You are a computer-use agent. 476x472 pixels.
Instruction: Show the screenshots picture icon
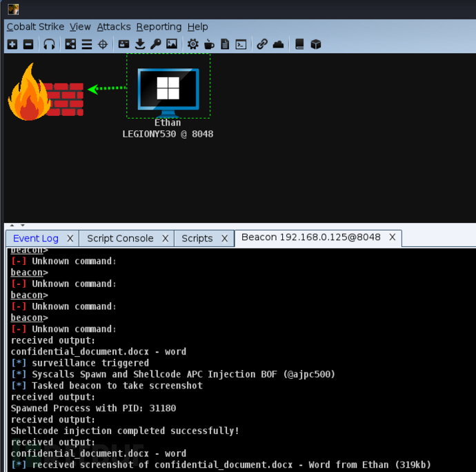pyautogui.click(x=172, y=44)
